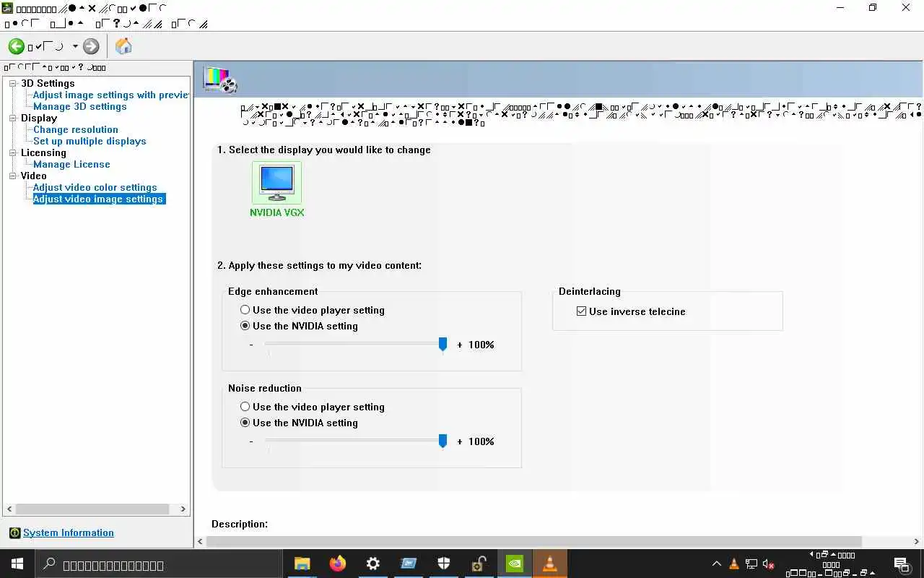Select Adjust video image settings

[x=99, y=199]
